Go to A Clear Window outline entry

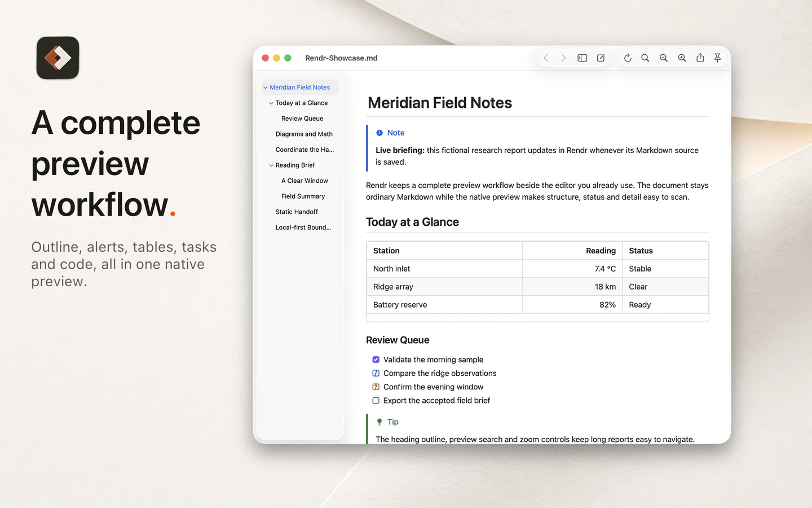304,181
